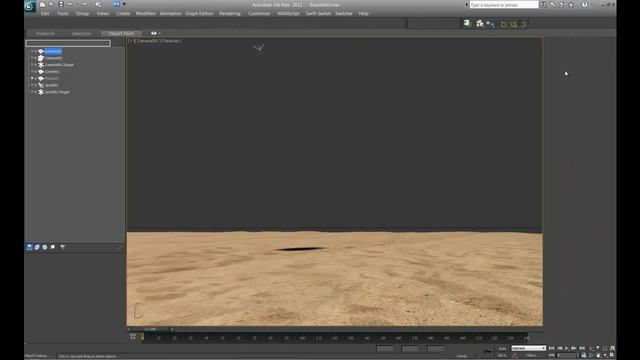Open arrow left of the keyword search field
640x360 pixels.
(467, 4)
